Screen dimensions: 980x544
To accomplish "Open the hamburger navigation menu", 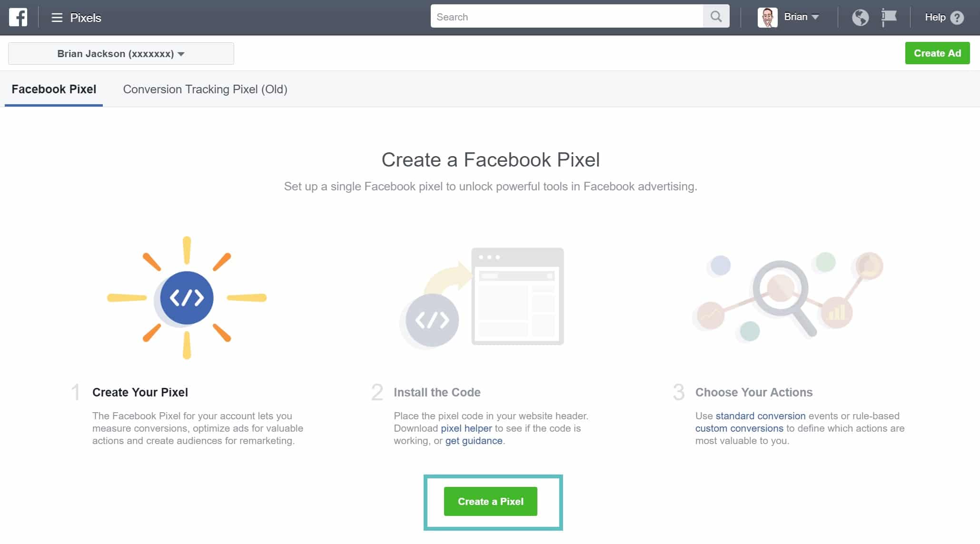I will [x=57, y=17].
